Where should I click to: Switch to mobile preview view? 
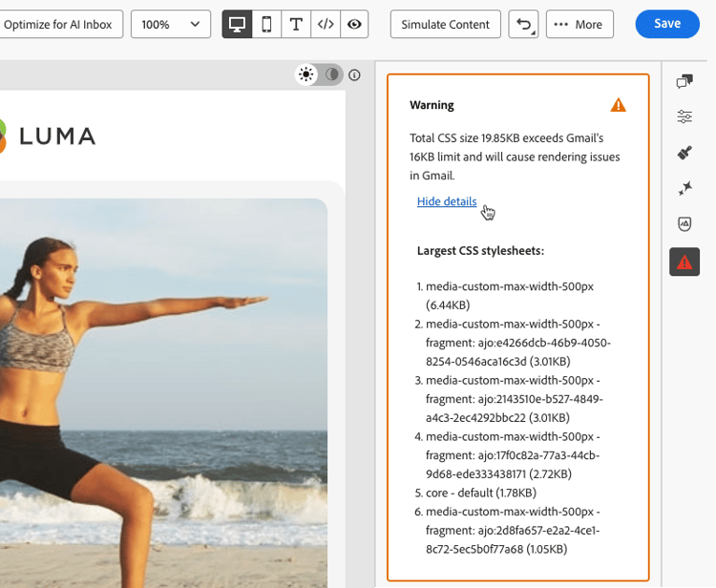point(266,24)
